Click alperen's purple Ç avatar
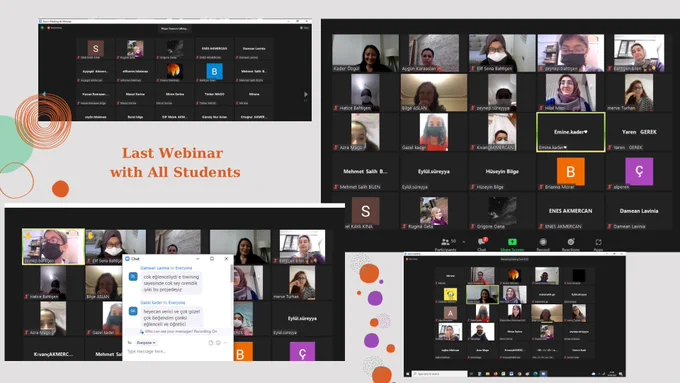Viewport: 680px width, 383px height. 639,171
